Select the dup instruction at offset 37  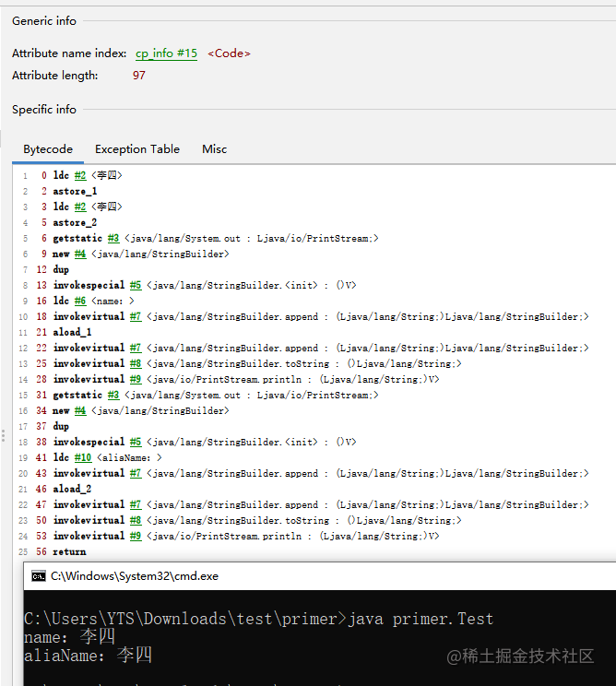tap(61, 426)
